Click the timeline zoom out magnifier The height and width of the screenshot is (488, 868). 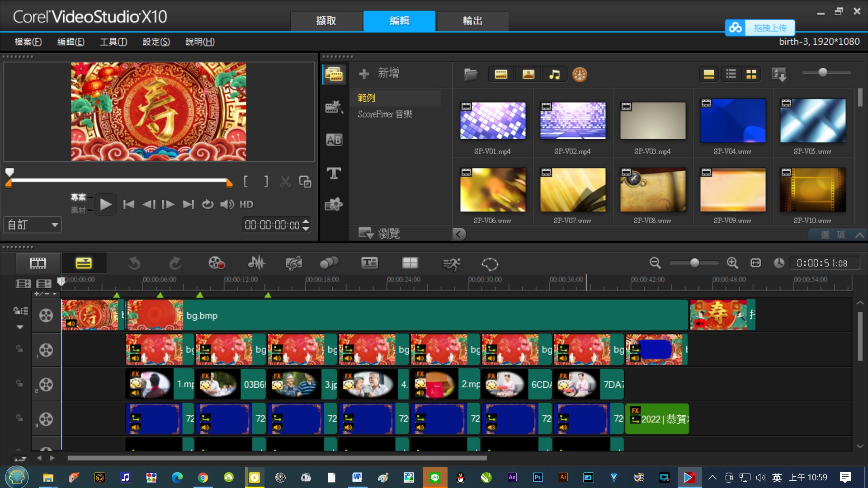coord(655,263)
